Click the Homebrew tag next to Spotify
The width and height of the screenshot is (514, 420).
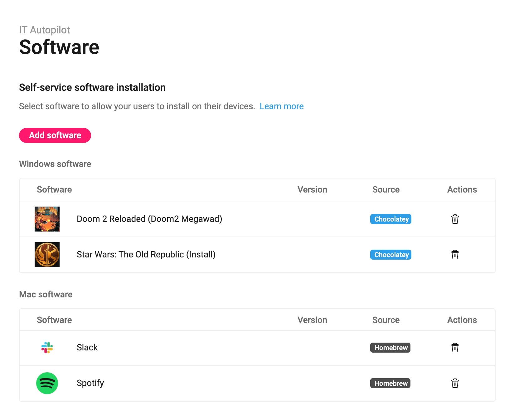tap(390, 383)
